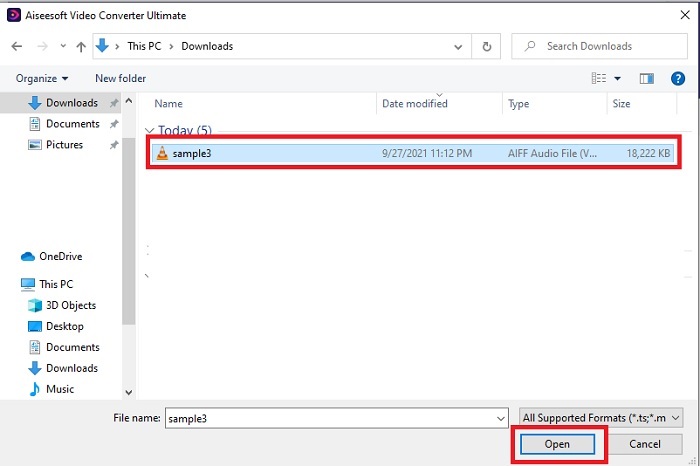Click the 18,222 KB size cell
The image size is (700, 466).
[x=648, y=154]
